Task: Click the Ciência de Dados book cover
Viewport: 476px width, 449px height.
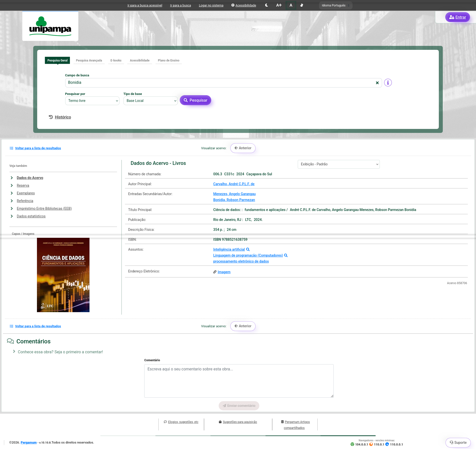Action: click(63, 275)
